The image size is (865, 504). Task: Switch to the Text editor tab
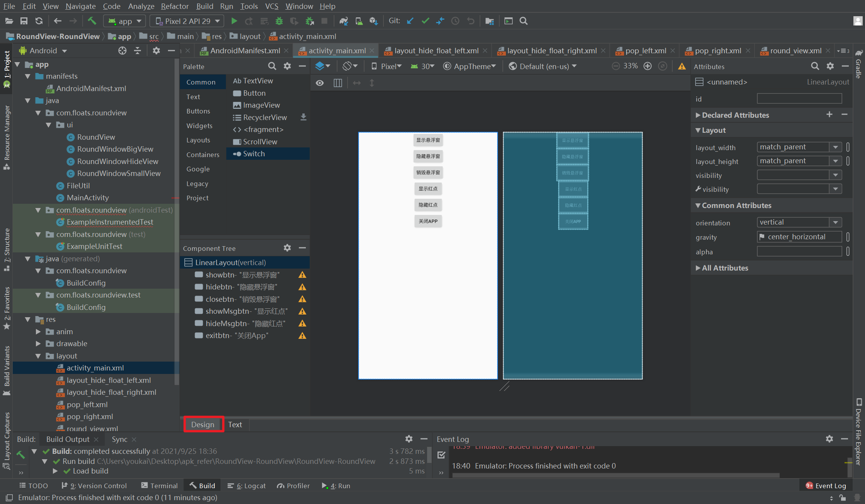click(235, 425)
